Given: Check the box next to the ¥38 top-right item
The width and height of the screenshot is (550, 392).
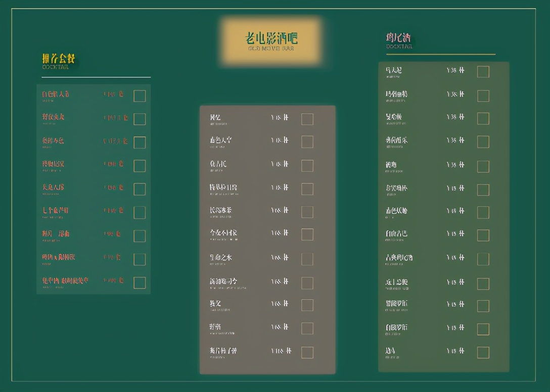Looking at the screenshot, I should pyautogui.click(x=483, y=71).
